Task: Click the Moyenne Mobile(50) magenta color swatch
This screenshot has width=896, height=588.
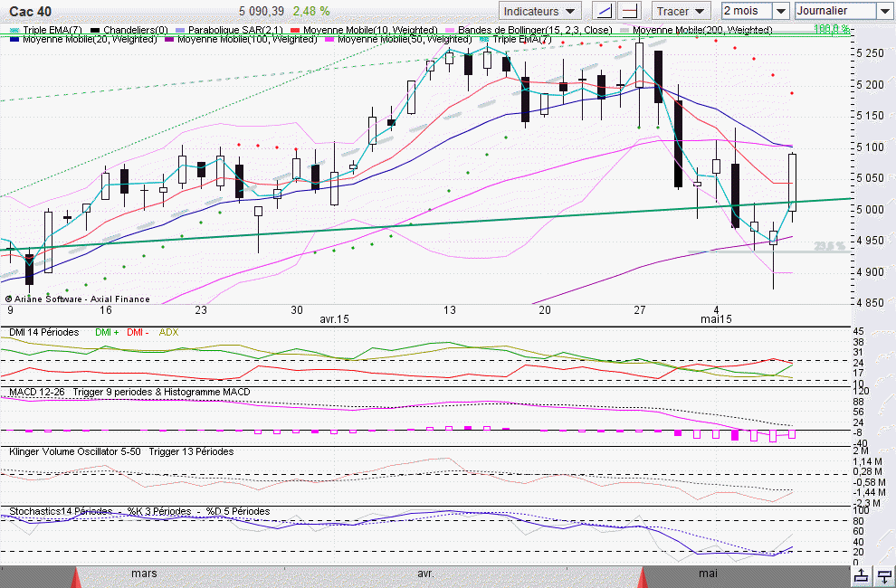Action: [329, 40]
